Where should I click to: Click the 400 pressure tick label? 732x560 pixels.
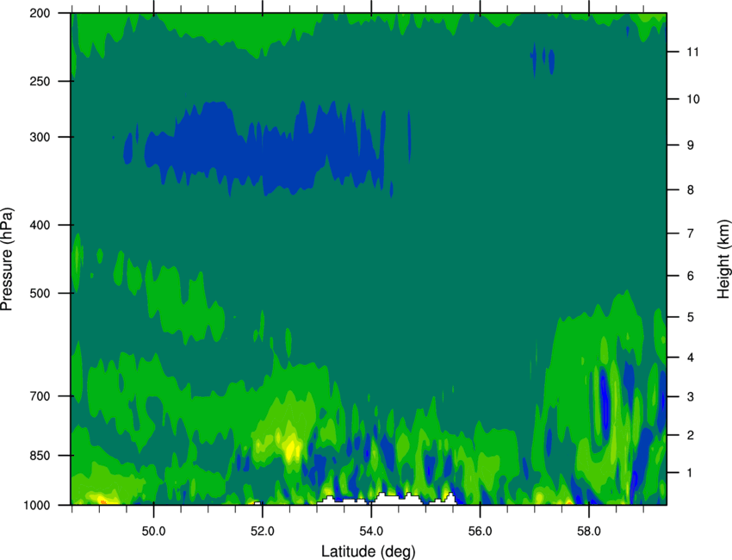[x=40, y=225]
